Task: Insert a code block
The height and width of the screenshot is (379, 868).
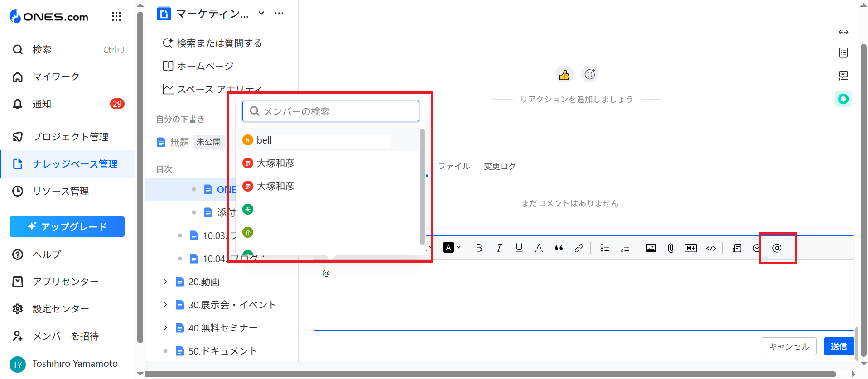Action: (711, 248)
